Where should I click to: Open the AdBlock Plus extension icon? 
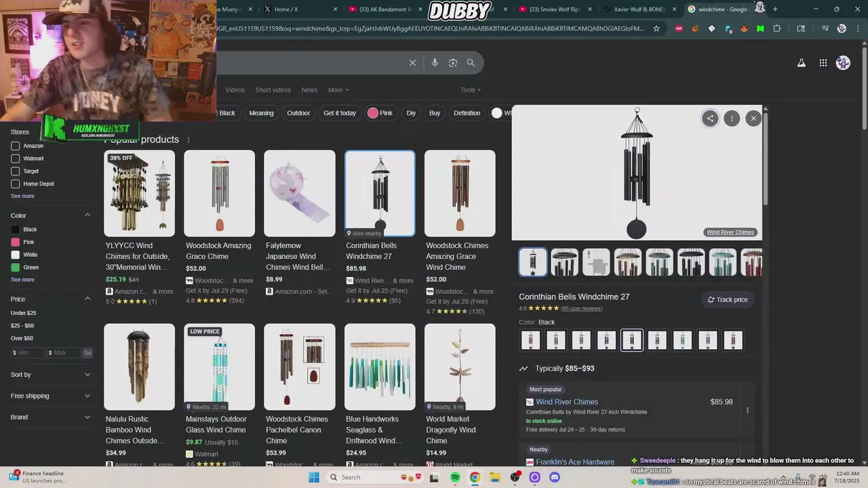[x=679, y=28]
